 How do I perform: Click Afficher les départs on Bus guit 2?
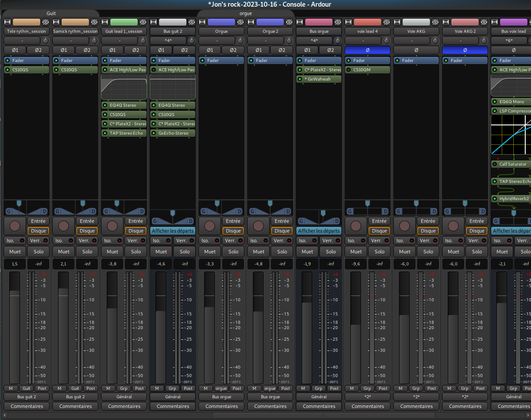click(x=173, y=231)
